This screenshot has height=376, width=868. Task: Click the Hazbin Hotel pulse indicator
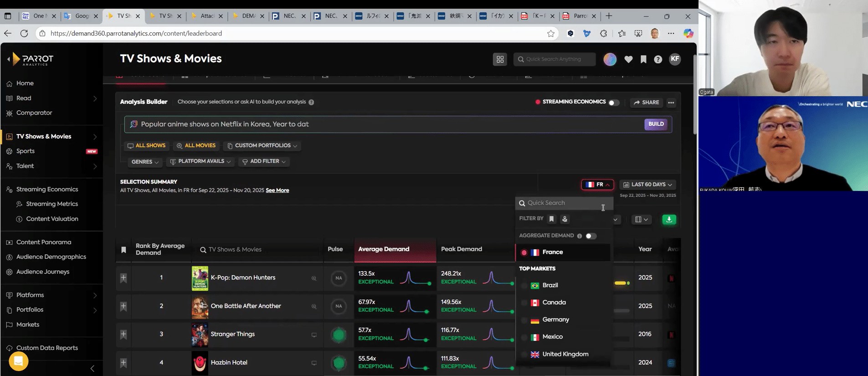click(x=339, y=363)
